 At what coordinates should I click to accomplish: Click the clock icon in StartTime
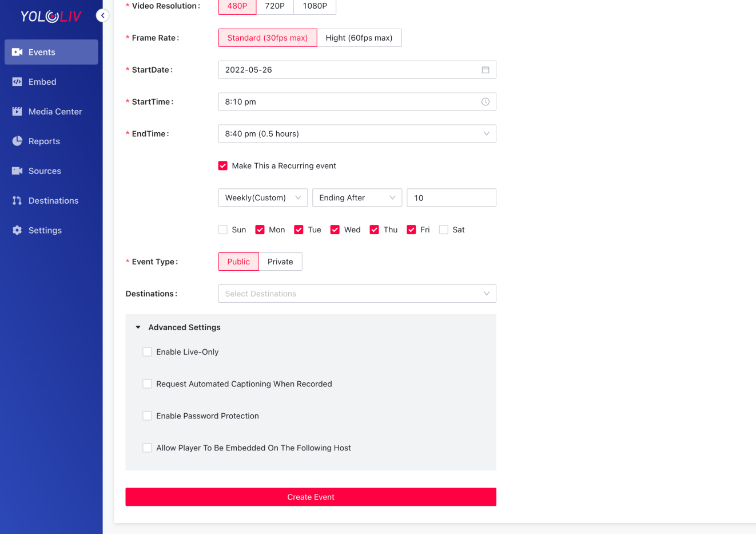(486, 102)
